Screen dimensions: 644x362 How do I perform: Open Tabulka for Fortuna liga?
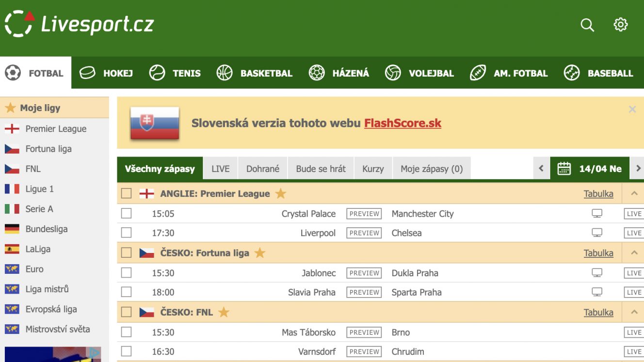coord(598,253)
